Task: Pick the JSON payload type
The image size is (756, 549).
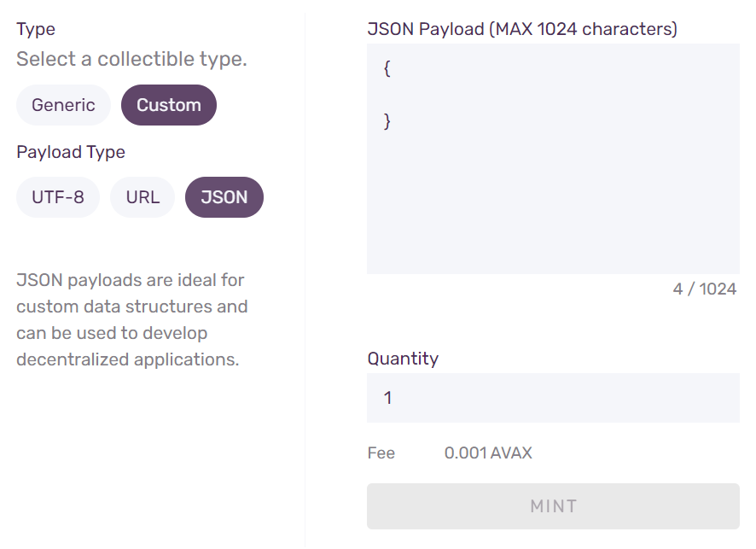Action: pos(224,197)
